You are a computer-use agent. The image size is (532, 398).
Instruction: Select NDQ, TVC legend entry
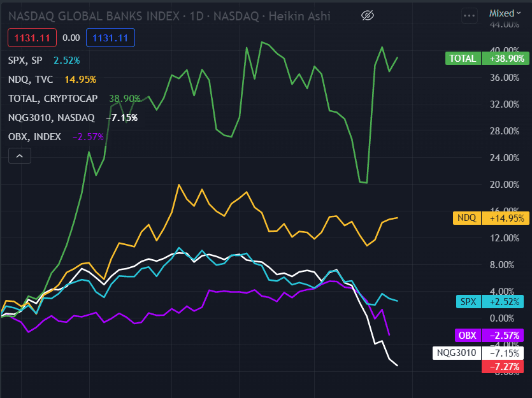tap(31, 80)
